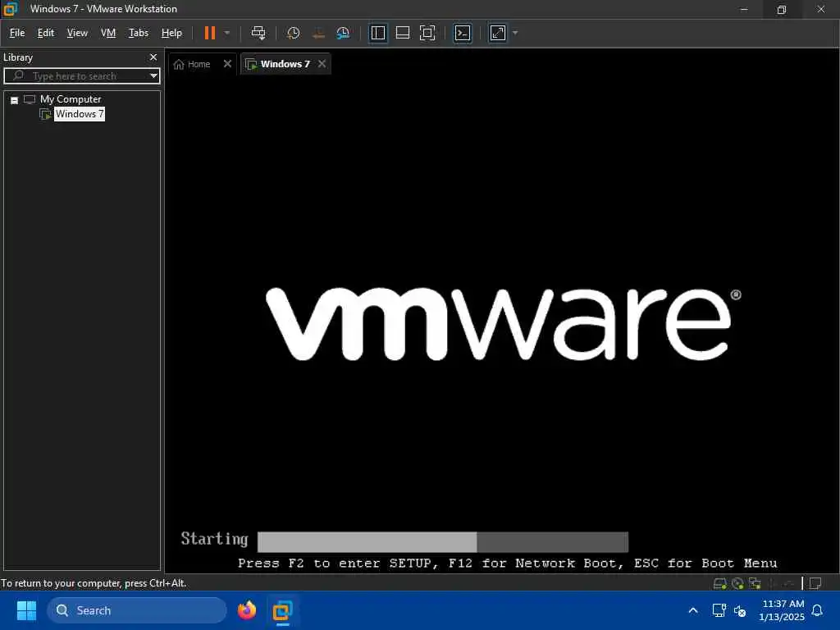840x630 pixels.
Task: Click the stretch guest display icon
Action: click(498, 33)
